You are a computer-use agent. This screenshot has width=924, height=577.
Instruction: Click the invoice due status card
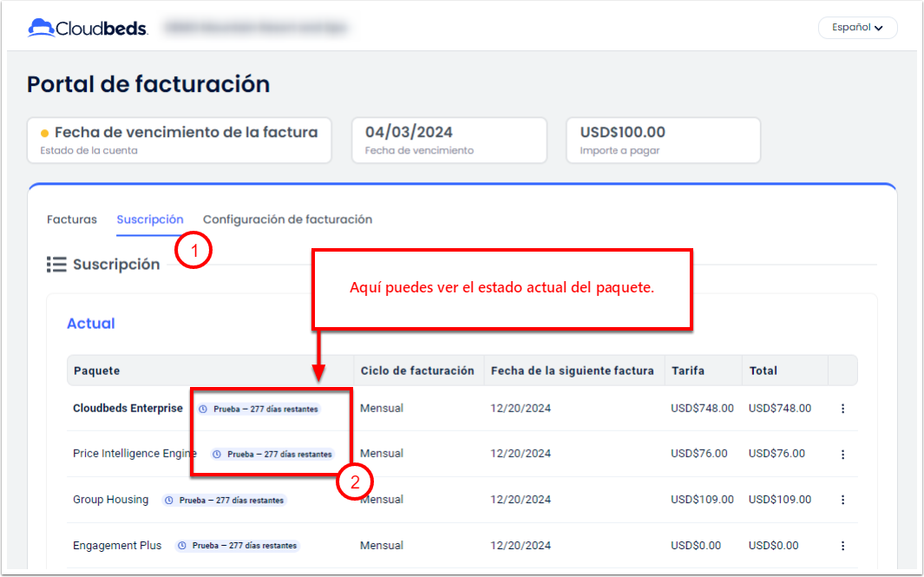[179, 141]
